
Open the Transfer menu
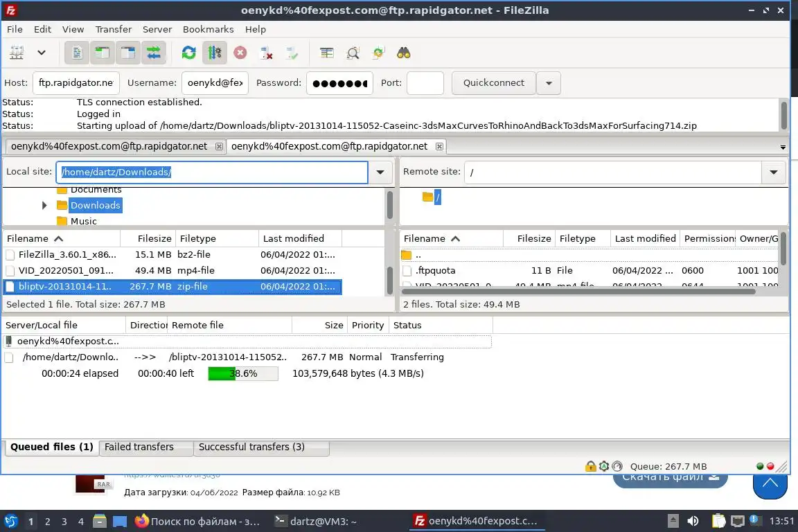(x=114, y=30)
